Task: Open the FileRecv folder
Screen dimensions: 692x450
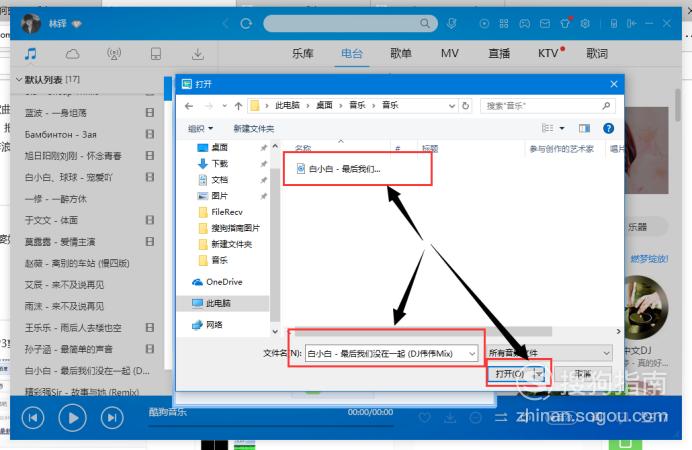Action: 227,212
